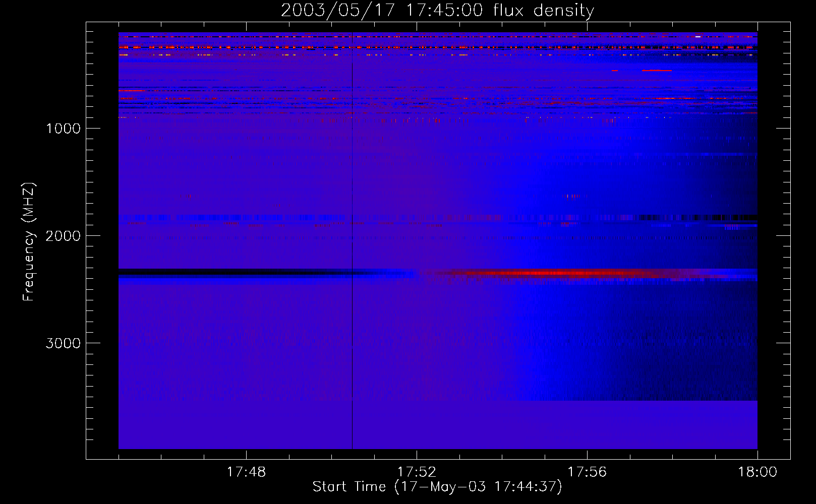Click the 17:56 time tick label
The width and height of the screenshot is (816, 504).
tap(587, 472)
